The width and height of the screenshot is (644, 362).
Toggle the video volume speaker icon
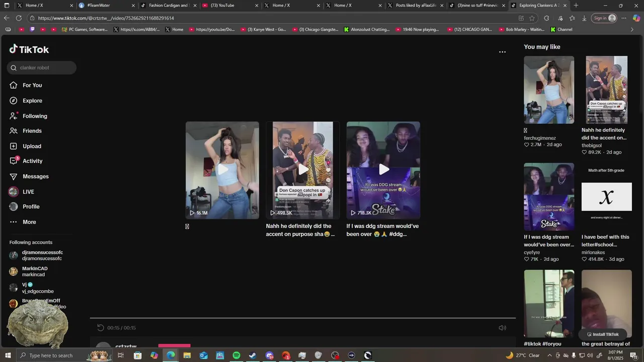coord(502,328)
